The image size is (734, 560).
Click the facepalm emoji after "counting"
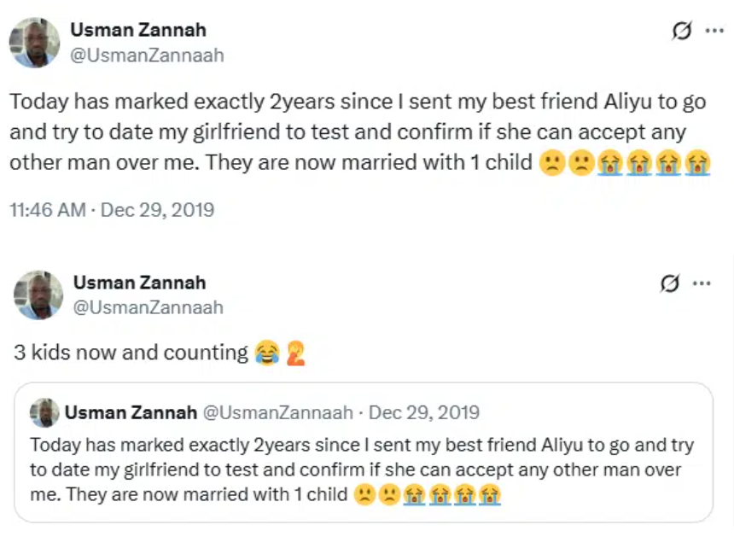[x=295, y=353]
